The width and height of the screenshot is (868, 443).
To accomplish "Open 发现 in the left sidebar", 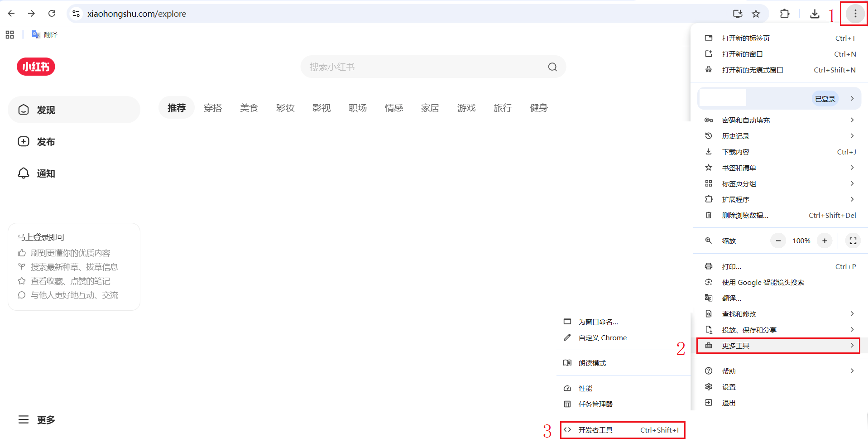I will pyautogui.click(x=74, y=110).
